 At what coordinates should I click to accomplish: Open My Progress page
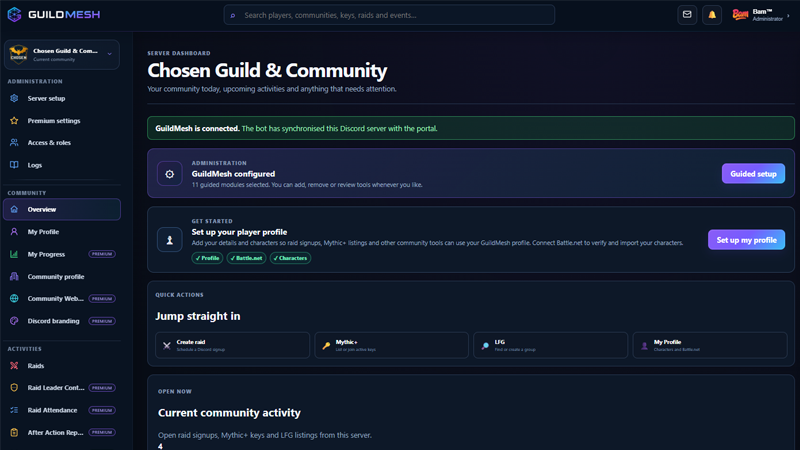(62, 254)
